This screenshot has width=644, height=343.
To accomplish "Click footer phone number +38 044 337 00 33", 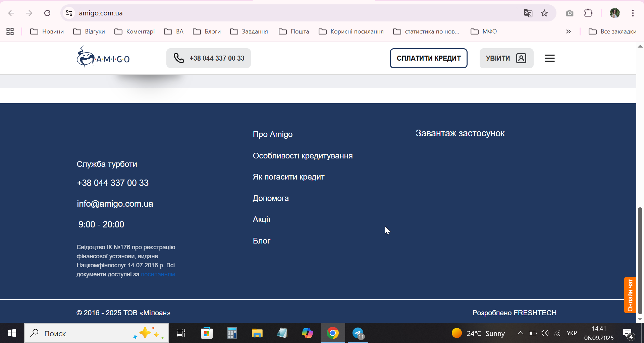I will 113,183.
